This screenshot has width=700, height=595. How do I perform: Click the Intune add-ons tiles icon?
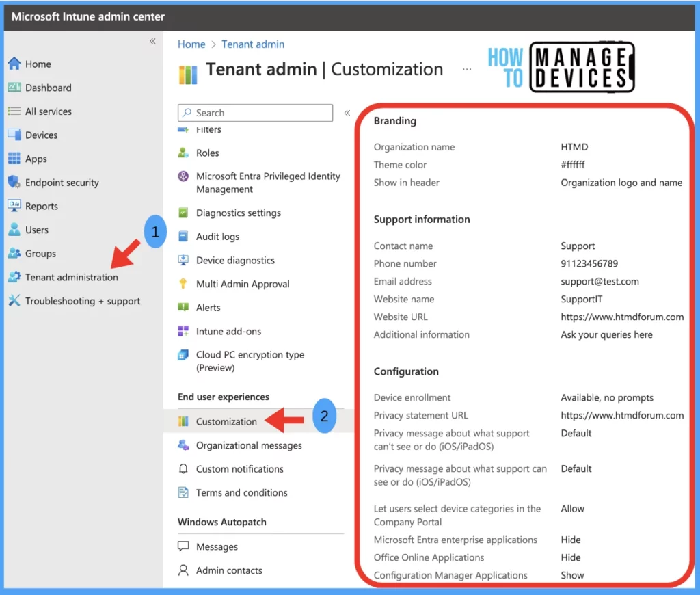click(183, 331)
